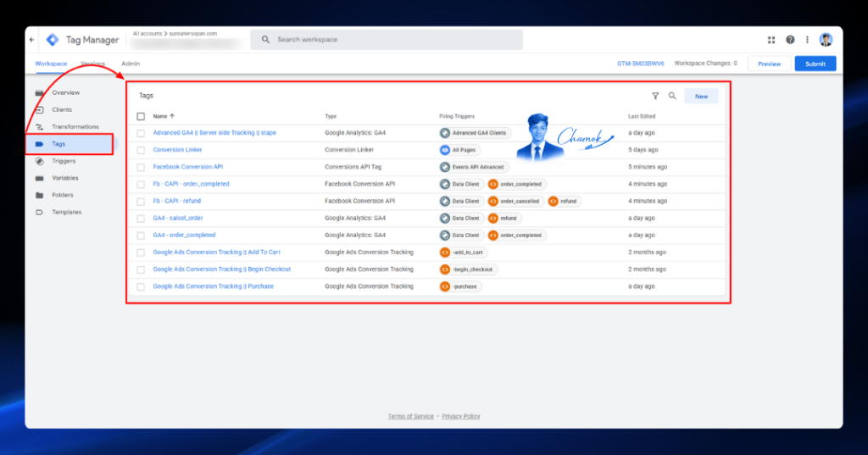Click the back arrow beside Tag Manager logo

tap(32, 40)
